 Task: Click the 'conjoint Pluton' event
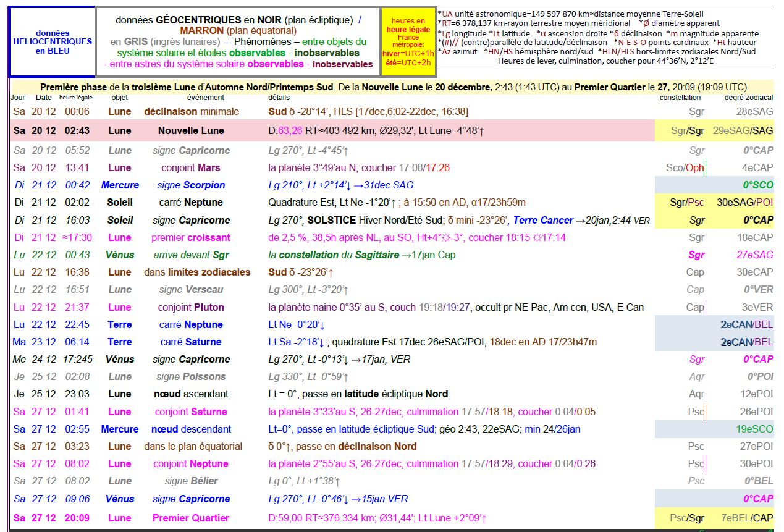(x=191, y=307)
